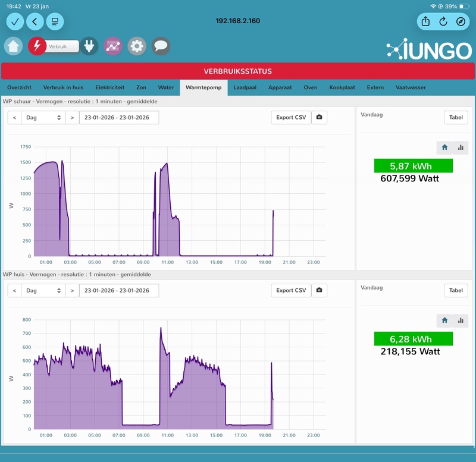476x462 pixels.
Task: Open the tabs overview icon
Action: pos(55,21)
